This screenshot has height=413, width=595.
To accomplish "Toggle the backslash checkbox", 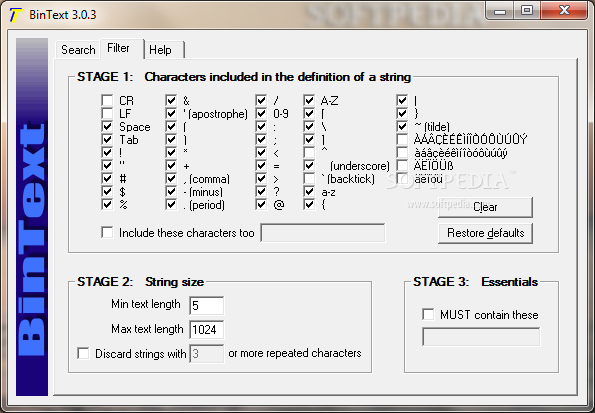I will pyautogui.click(x=309, y=126).
